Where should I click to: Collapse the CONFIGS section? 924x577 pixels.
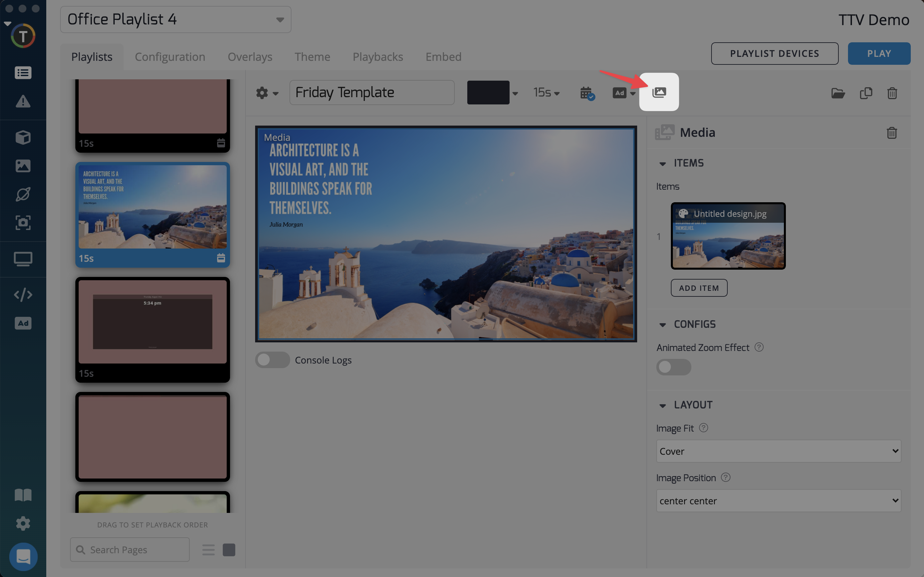663,325
